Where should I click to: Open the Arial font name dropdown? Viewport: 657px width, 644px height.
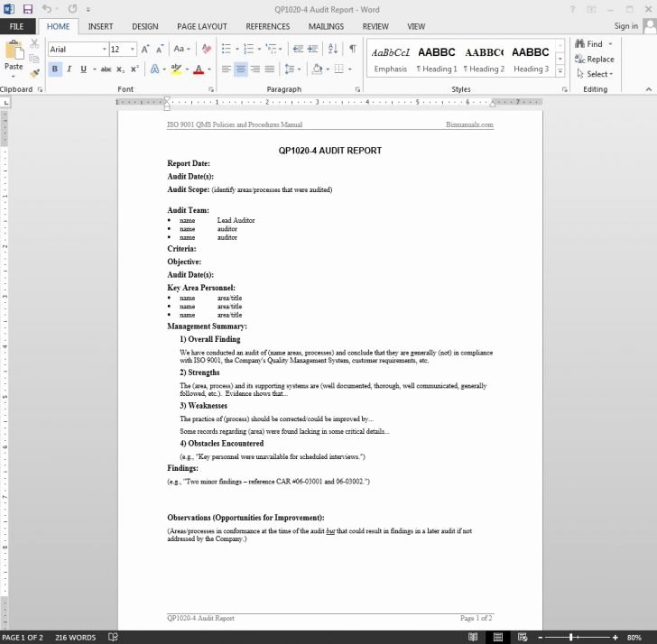coord(105,50)
